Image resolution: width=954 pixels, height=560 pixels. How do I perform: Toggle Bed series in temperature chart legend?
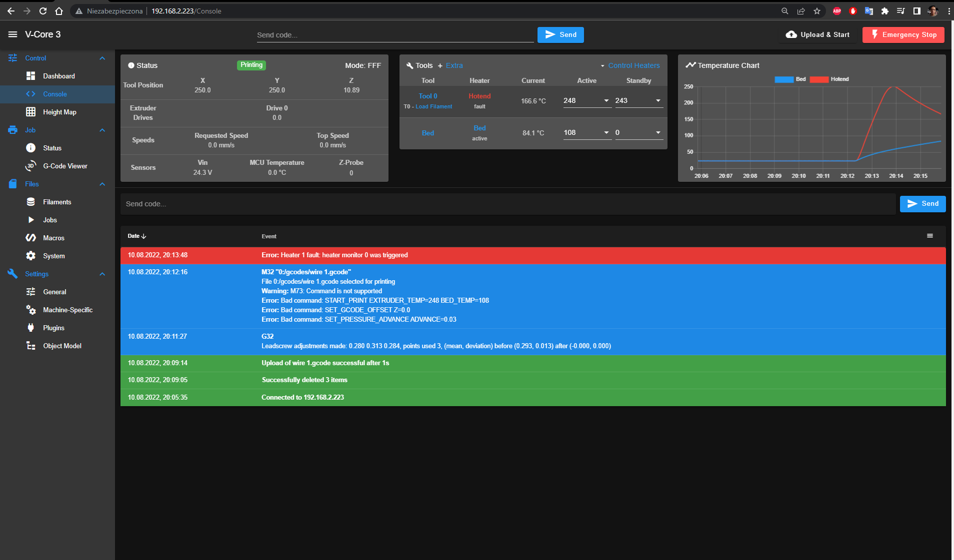point(790,79)
